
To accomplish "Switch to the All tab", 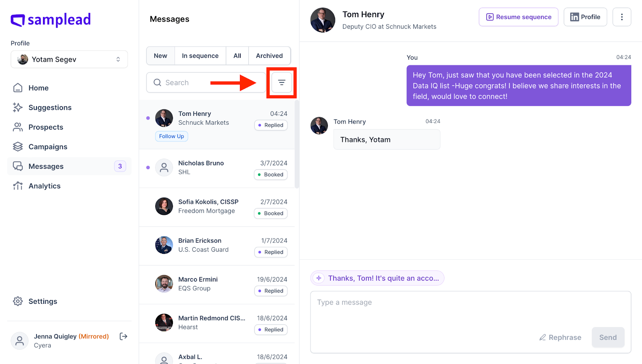I will click(237, 56).
